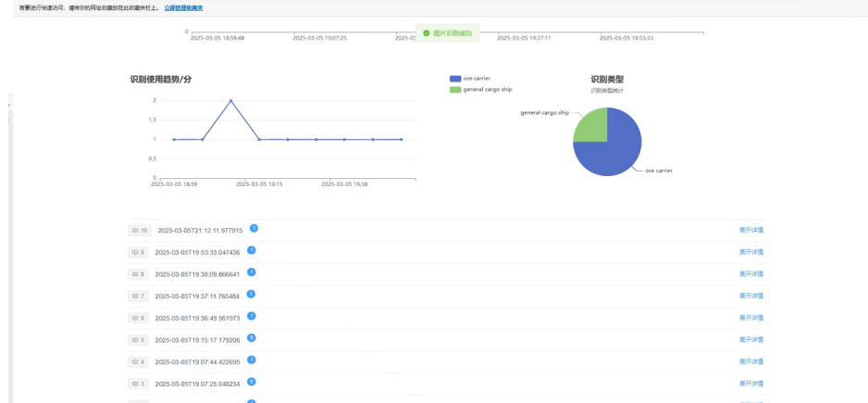Image resolution: width=868 pixels, height=403 pixels.
Task: Click top axis label '2025-03-05 18:59:48'
Action: point(217,38)
